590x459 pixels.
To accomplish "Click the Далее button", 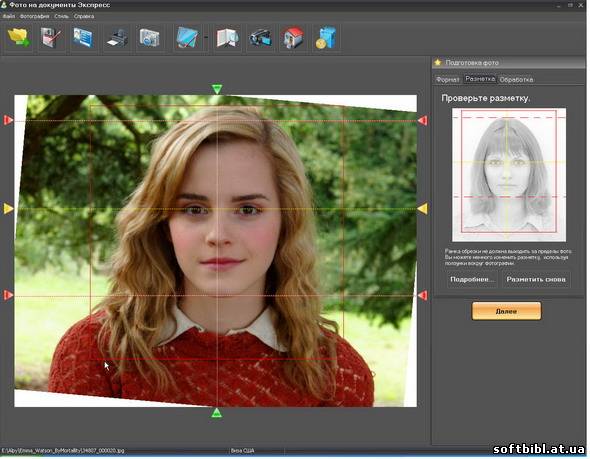I will pyautogui.click(x=506, y=311).
